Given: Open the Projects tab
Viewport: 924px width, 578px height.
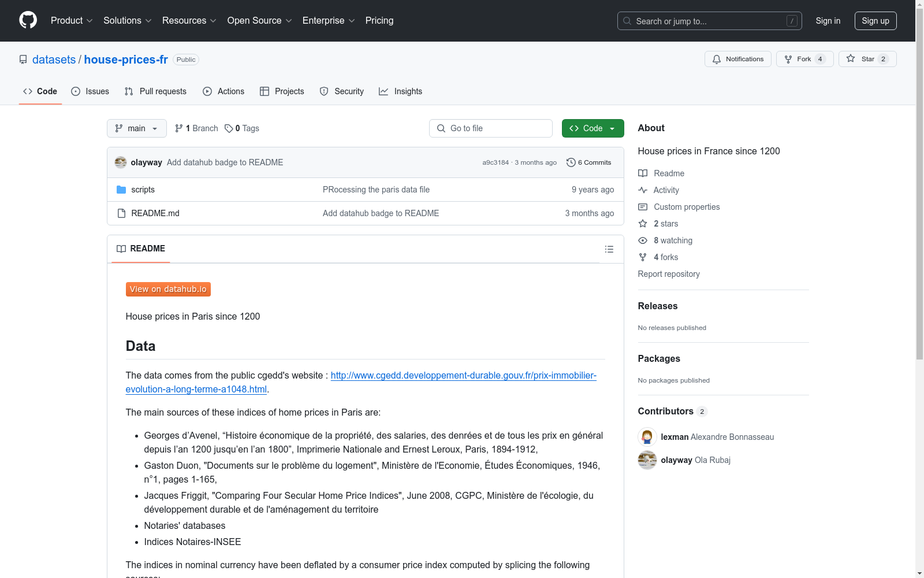Looking at the screenshot, I should [x=282, y=91].
